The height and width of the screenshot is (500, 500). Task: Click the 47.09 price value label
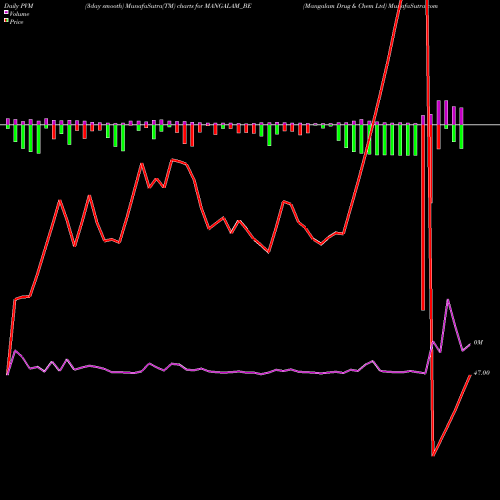coord(482,373)
